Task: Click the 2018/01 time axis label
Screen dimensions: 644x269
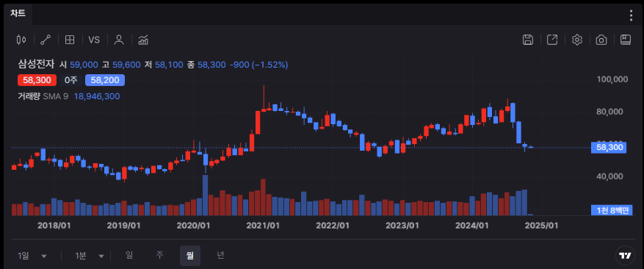Action: pos(54,226)
